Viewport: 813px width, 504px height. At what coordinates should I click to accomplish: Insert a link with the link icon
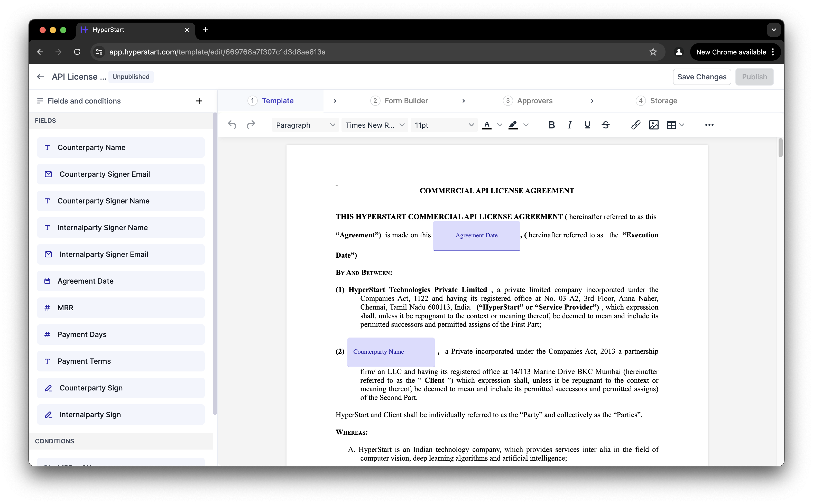coord(635,125)
